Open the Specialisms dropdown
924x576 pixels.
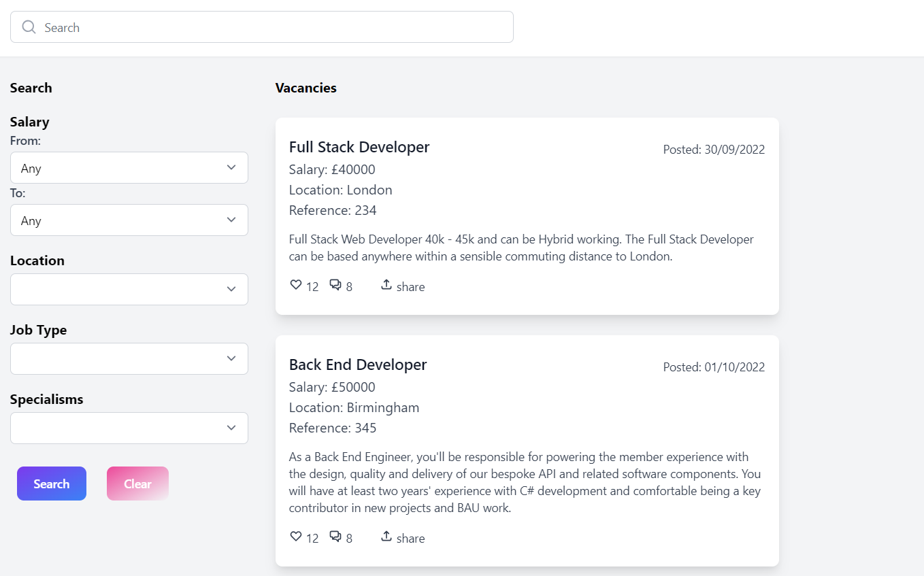coord(129,428)
